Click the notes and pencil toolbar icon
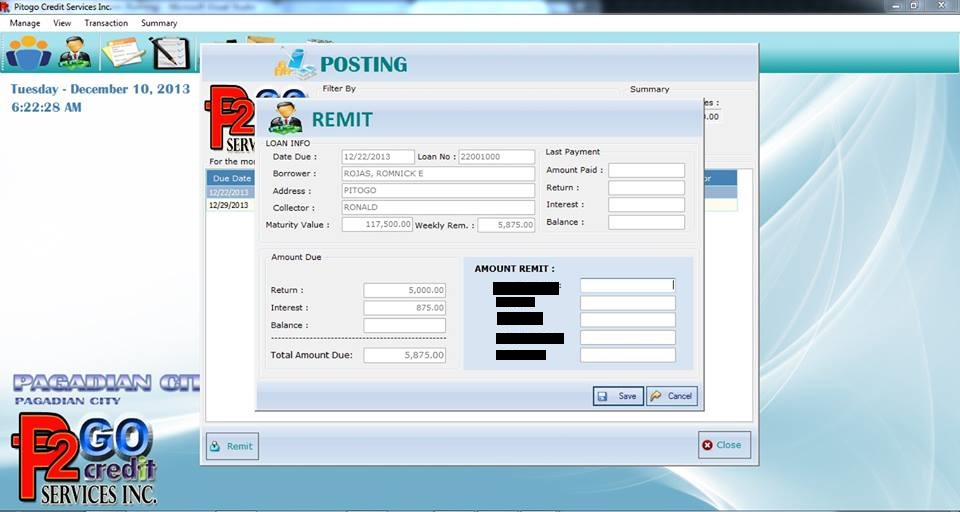Viewport: 960px width, 512px height. tap(122, 52)
